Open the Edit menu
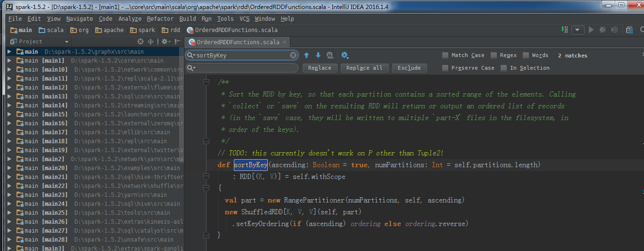Screen dimensions: 644x251 pos(34,19)
